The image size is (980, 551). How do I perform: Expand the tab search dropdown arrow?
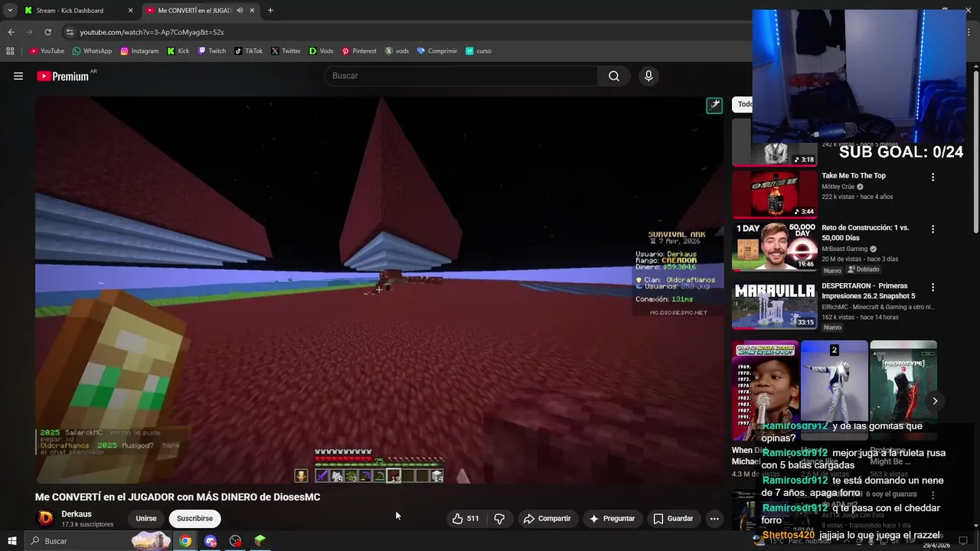[x=9, y=11]
